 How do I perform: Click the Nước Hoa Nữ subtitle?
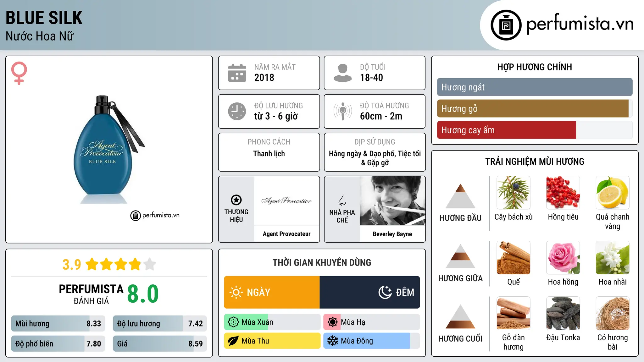coord(40,36)
